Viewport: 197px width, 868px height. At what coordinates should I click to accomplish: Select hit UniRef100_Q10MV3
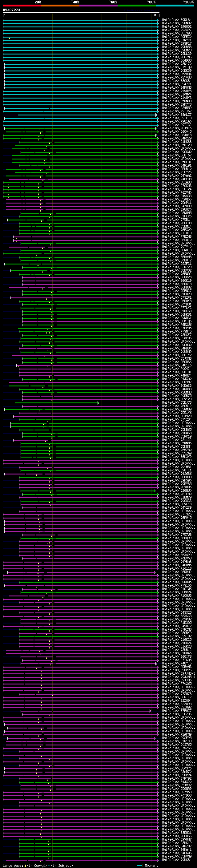(x=176, y=98)
